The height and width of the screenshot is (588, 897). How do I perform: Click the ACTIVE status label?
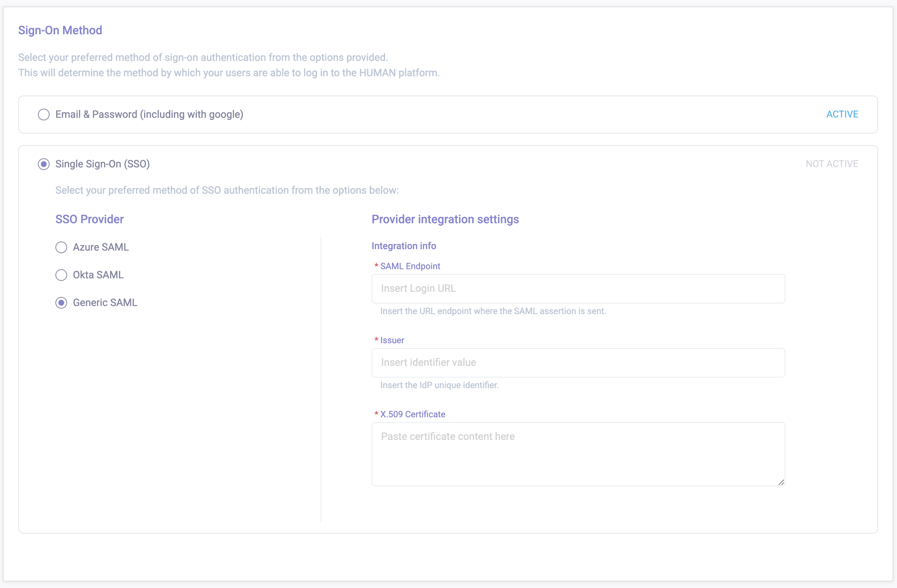842,114
